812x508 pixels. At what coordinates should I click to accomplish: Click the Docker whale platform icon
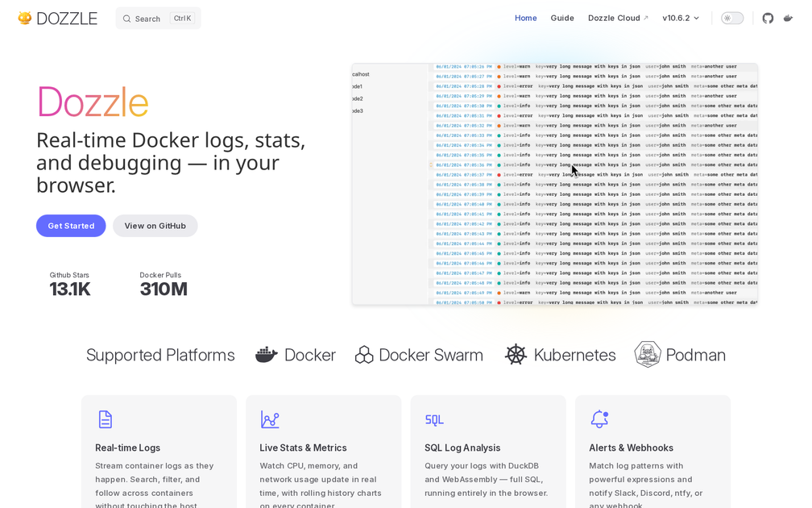(x=267, y=355)
